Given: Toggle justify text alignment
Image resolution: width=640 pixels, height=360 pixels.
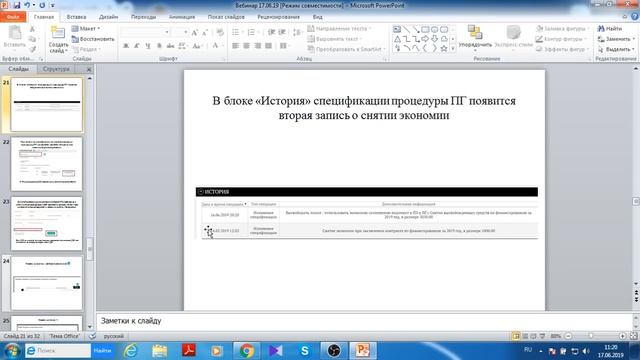Looking at the screenshot, I should [x=269, y=46].
